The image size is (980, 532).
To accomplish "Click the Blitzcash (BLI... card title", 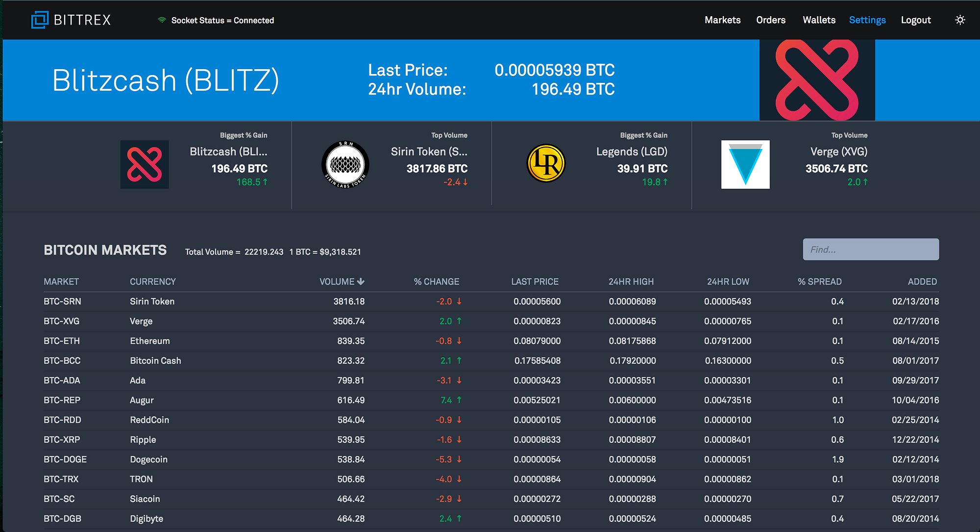I will (x=228, y=152).
